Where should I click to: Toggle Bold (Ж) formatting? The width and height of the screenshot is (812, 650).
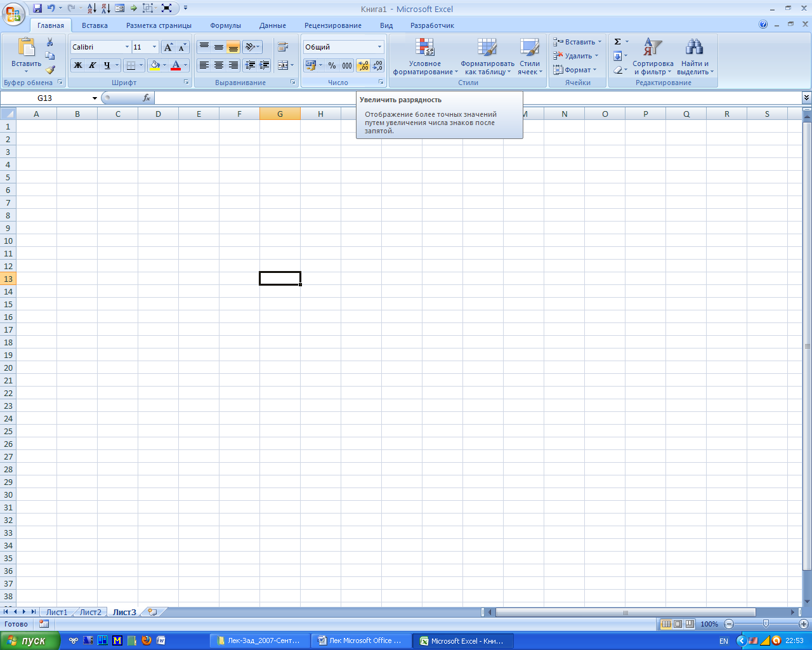tap(78, 65)
